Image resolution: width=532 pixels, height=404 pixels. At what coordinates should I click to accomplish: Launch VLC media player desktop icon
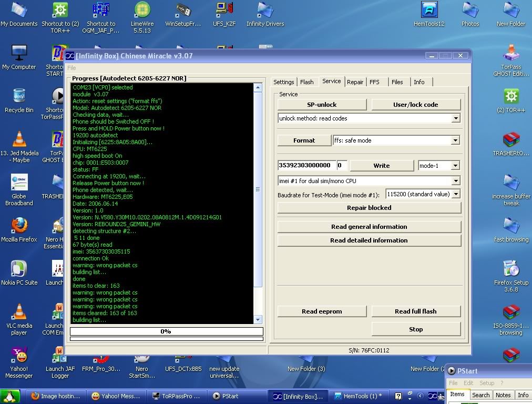click(x=19, y=319)
